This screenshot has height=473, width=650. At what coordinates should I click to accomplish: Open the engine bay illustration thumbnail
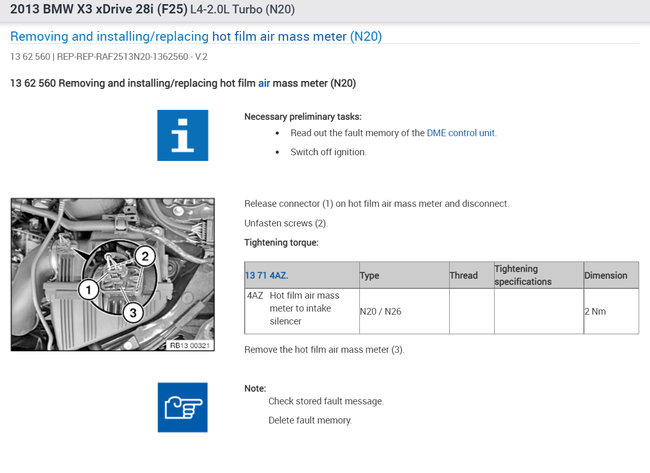point(113,274)
